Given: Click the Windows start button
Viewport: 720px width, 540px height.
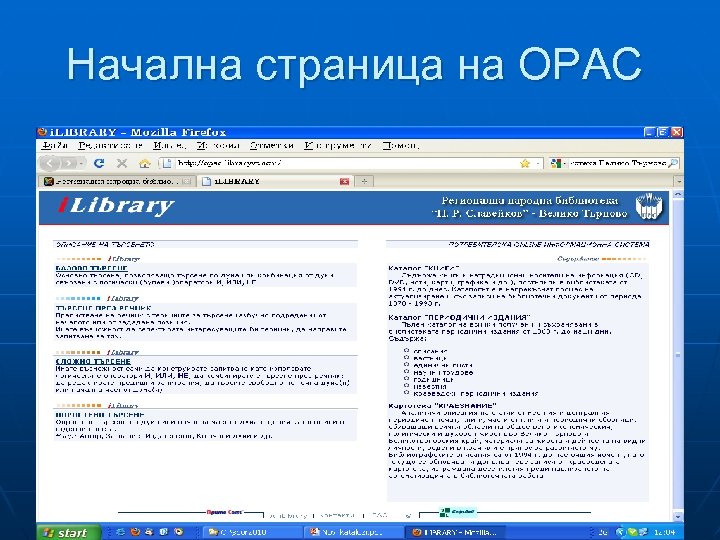Looking at the screenshot, I should pos(68,532).
